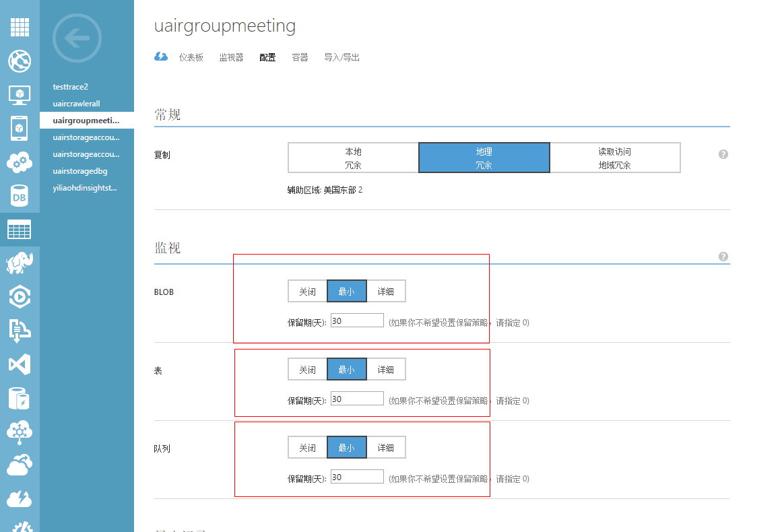Open SQL Databases using the DB icon
This screenshot has width=780, height=532.
point(20,195)
